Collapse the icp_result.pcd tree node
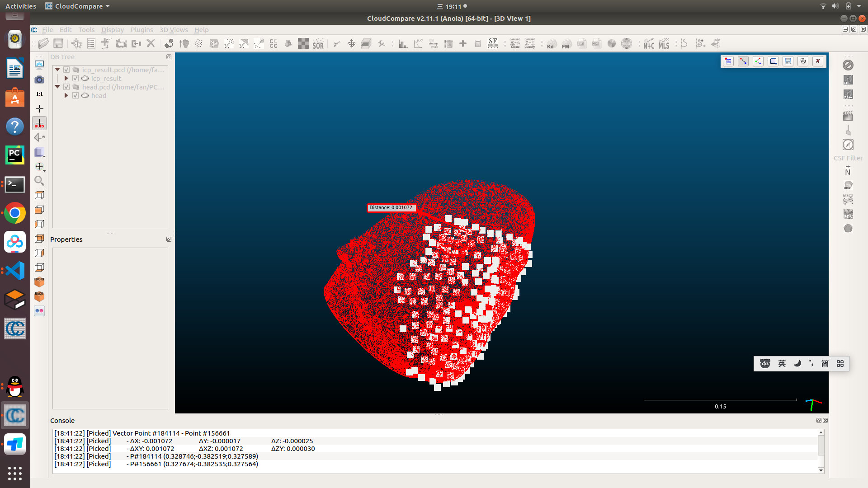 (57, 70)
